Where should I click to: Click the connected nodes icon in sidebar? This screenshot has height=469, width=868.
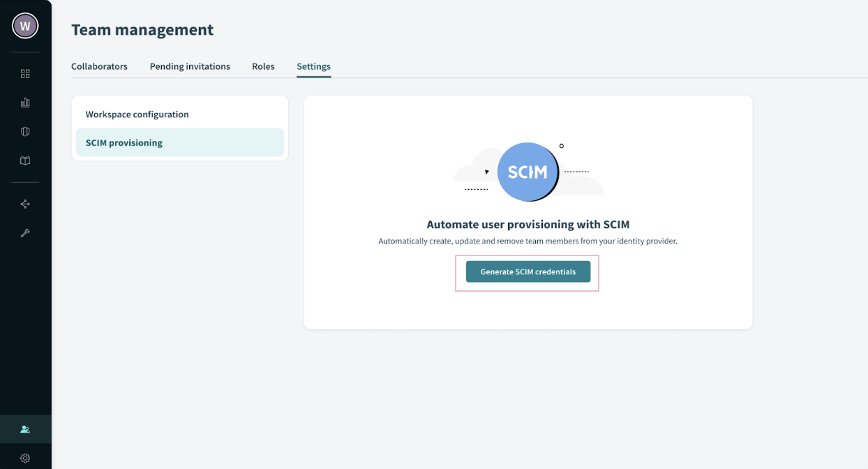pyautogui.click(x=25, y=204)
